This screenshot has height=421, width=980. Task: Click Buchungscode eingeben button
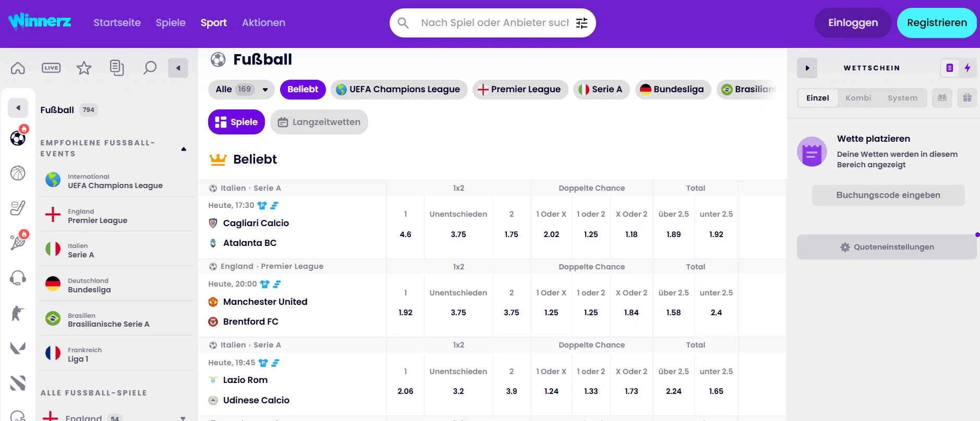tap(888, 195)
